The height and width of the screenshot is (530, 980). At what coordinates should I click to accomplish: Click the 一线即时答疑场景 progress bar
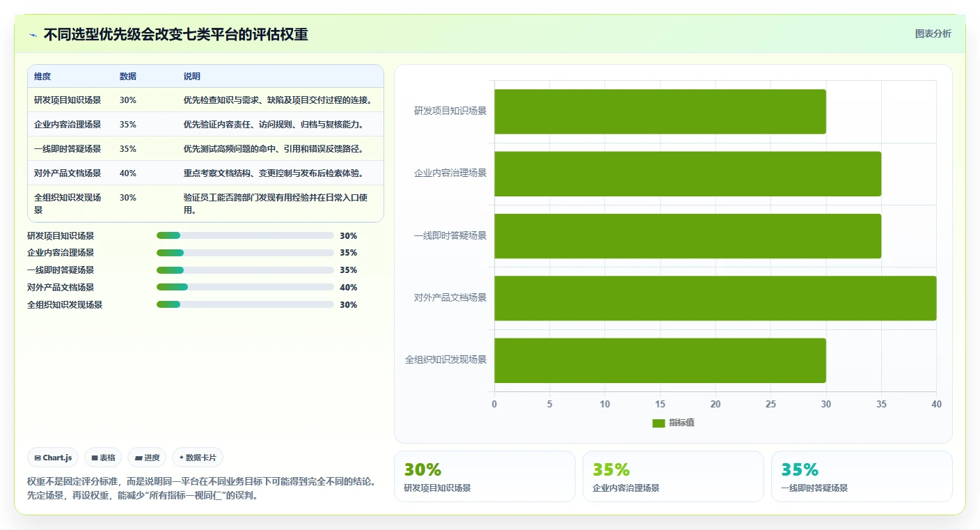point(246,270)
